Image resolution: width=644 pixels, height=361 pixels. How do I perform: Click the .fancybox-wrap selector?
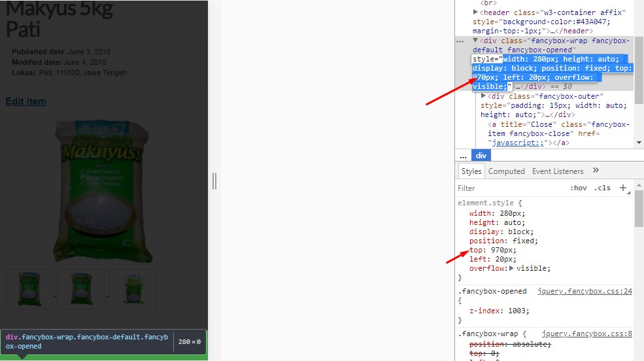(x=488, y=334)
